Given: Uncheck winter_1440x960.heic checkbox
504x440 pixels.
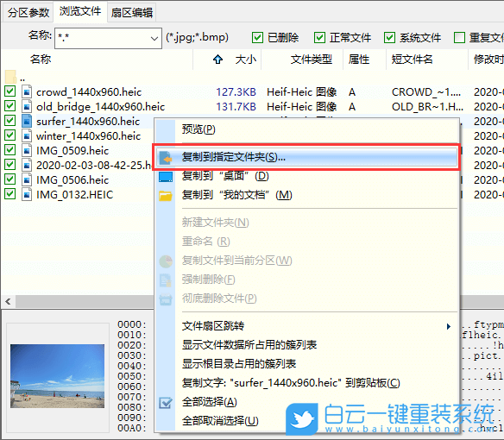Looking at the screenshot, I should (10, 135).
